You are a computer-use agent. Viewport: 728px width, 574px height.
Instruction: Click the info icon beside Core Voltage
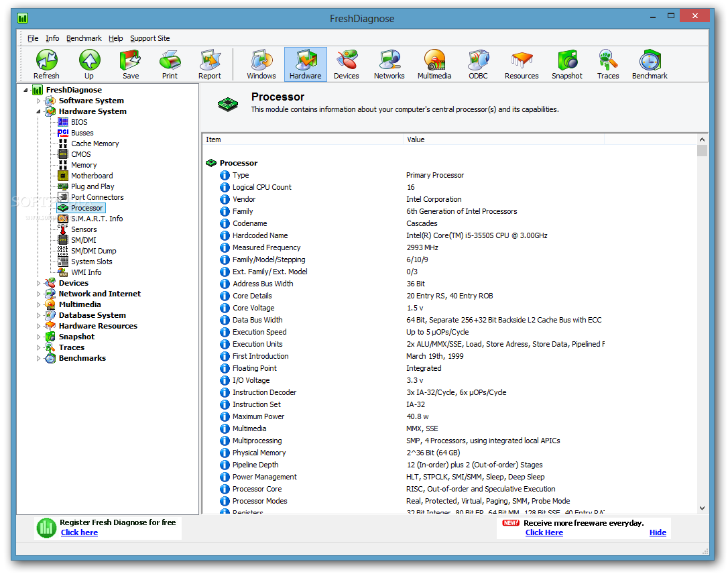pyautogui.click(x=225, y=308)
